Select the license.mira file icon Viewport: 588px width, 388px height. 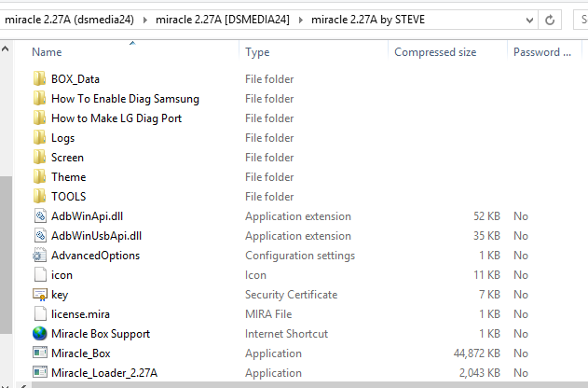click(x=40, y=313)
